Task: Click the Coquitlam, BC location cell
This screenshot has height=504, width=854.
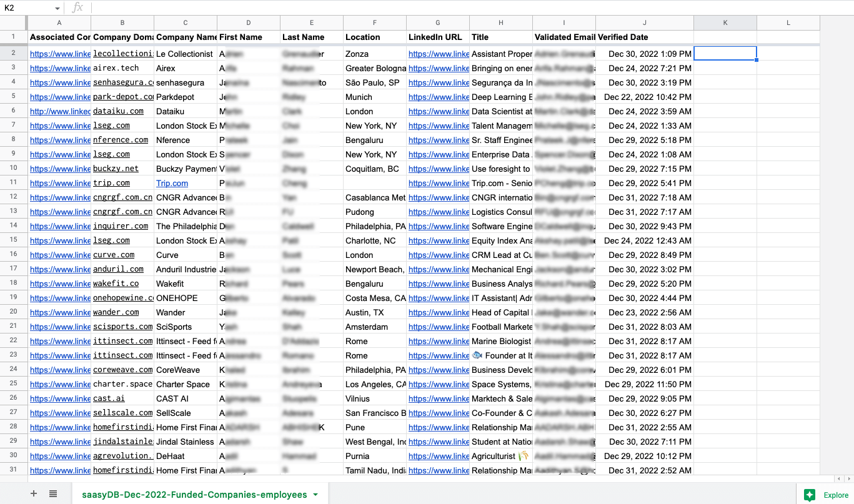Action: [375, 169]
